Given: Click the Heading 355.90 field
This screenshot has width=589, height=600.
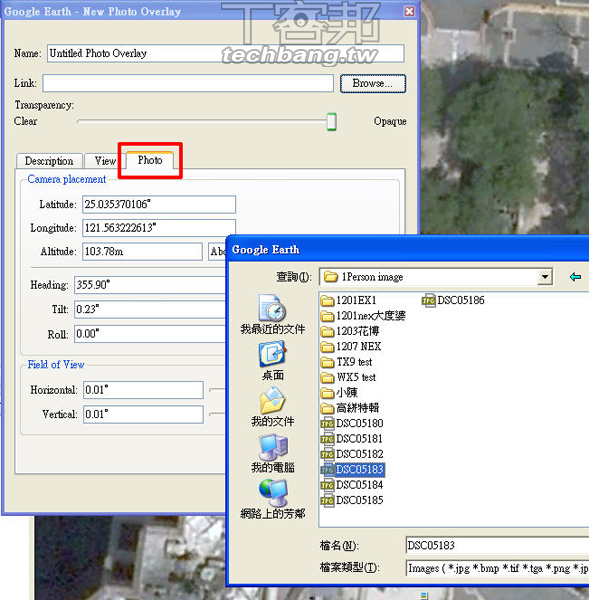Looking at the screenshot, I should point(150,285).
